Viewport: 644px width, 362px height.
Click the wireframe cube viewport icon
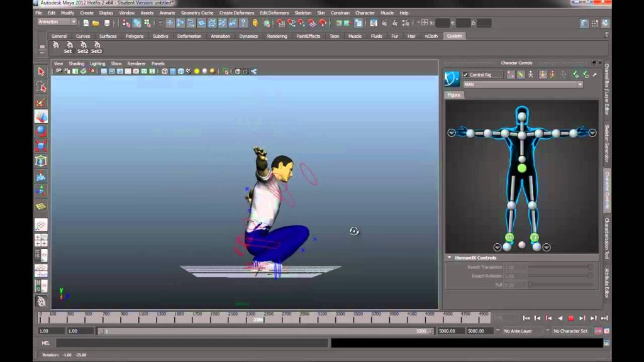coord(165,72)
